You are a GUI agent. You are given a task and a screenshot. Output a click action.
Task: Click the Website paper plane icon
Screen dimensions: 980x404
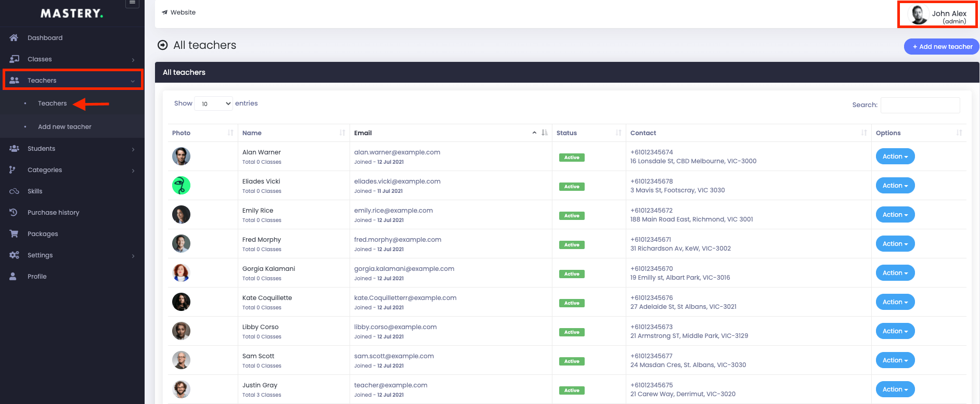pyautogui.click(x=165, y=12)
